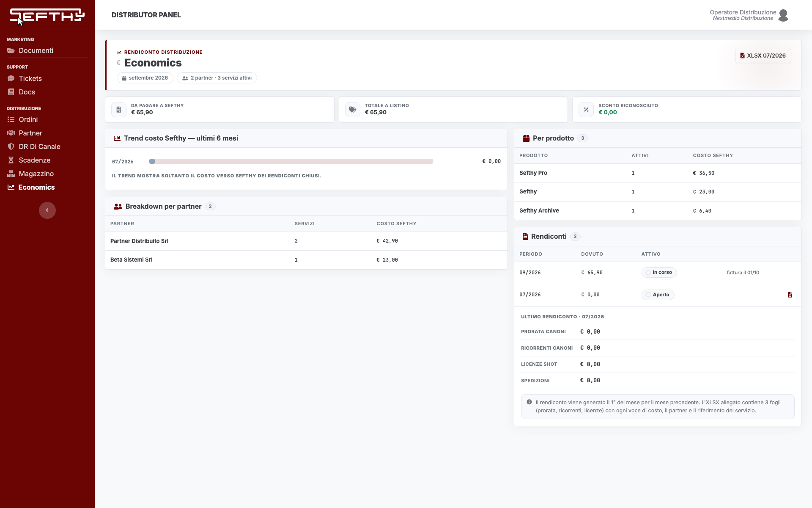Click the 2 partner · 3 servizi attivi chip
812x508 pixels.
pyautogui.click(x=217, y=78)
